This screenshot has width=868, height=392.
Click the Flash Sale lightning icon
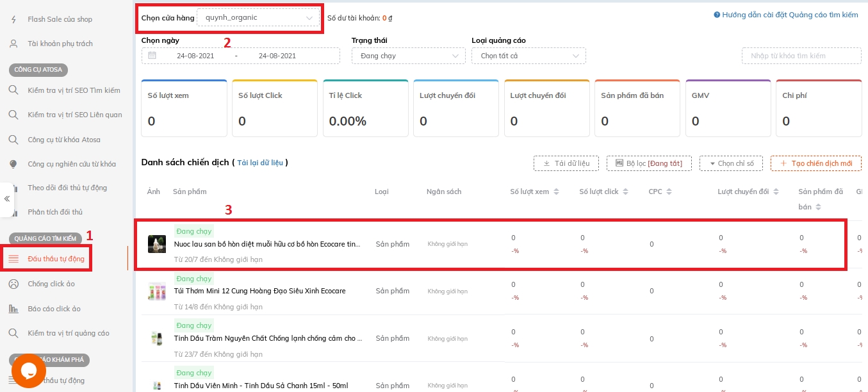pyautogui.click(x=13, y=19)
